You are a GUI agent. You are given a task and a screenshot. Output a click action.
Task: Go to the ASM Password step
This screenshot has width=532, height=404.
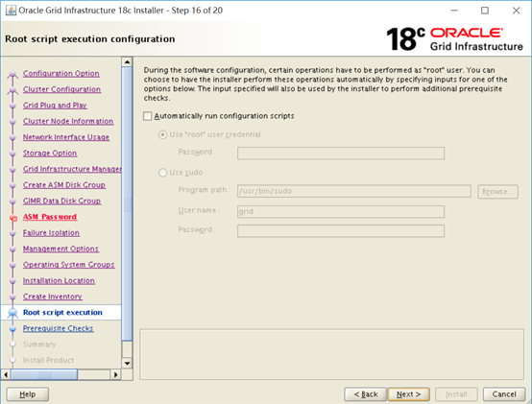tap(50, 217)
